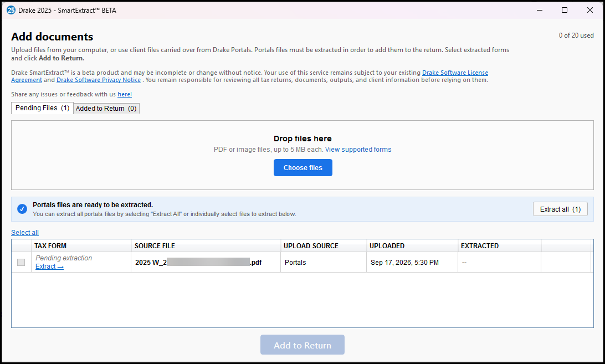The height and width of the screenshot is (364, 605).
Task: Switch to Pending Files tab
Action: 42,108
